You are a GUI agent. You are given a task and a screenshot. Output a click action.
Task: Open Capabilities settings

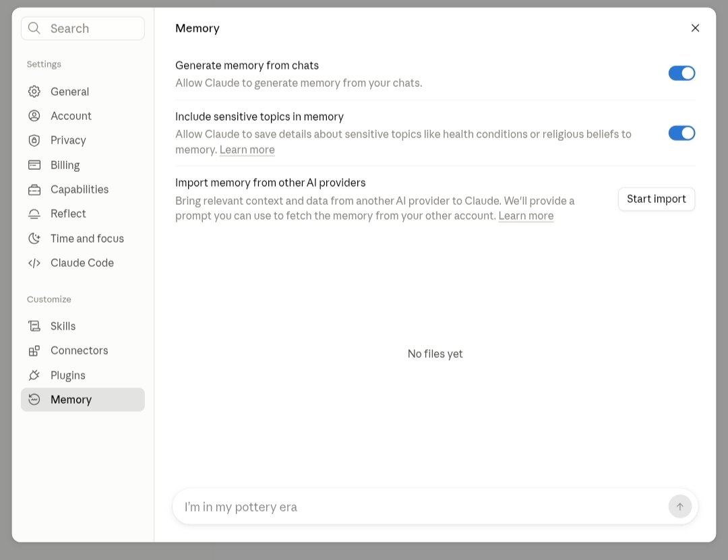pyautogui.click(x=83, y=189)
